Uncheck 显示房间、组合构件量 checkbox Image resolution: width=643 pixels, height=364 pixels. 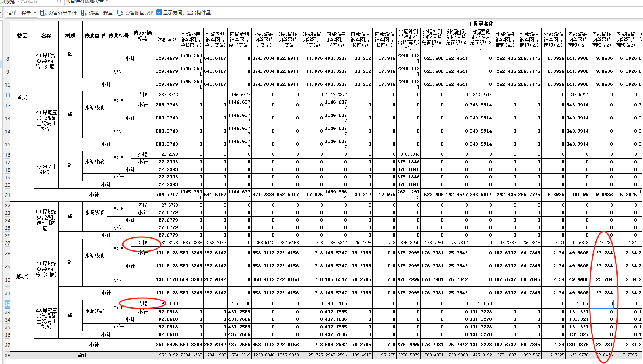pyautogui.click(x=159, y=12)
